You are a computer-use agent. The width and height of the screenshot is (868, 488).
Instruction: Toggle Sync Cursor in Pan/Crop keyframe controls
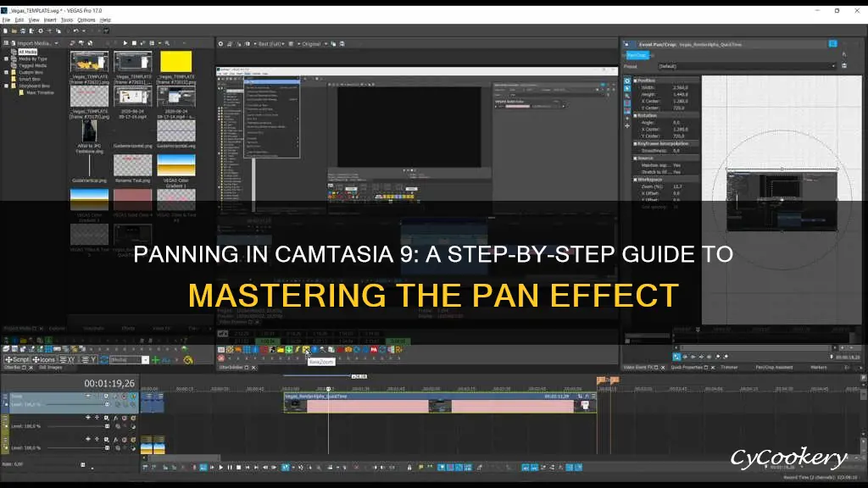coord(676,357)
